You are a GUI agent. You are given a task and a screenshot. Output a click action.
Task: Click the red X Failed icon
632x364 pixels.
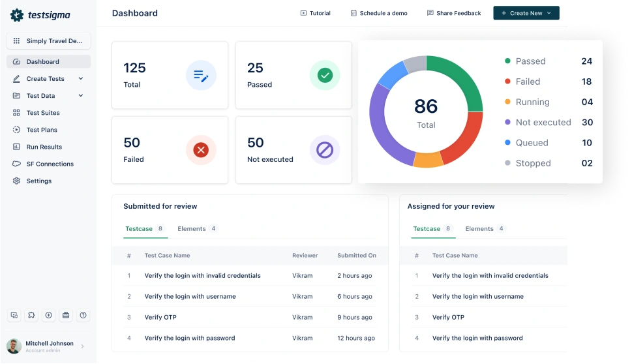(201, 150)
